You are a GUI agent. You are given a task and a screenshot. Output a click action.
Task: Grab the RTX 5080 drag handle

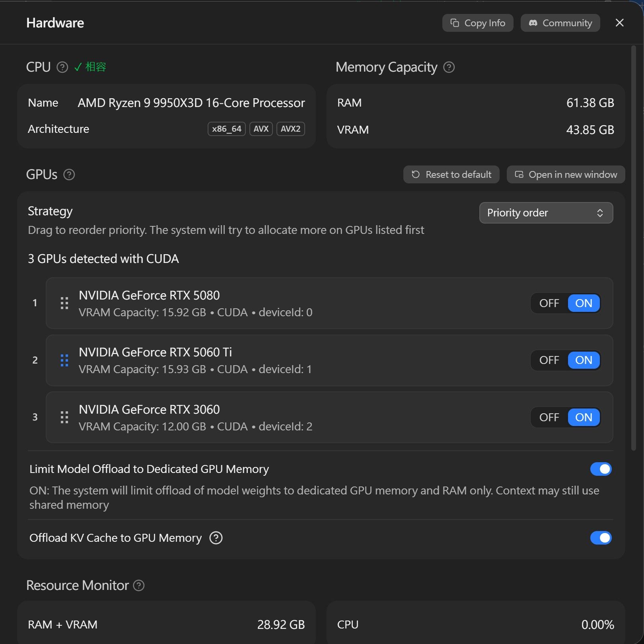point(64,303)
